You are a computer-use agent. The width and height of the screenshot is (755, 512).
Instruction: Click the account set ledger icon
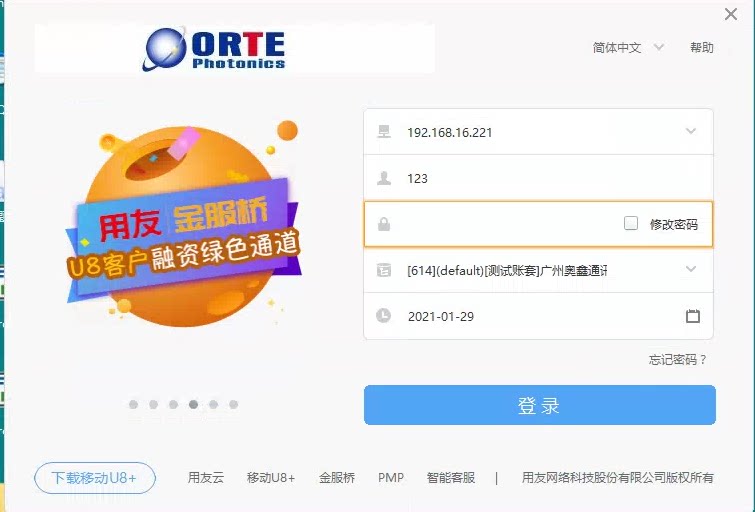[x=384, y=270]
